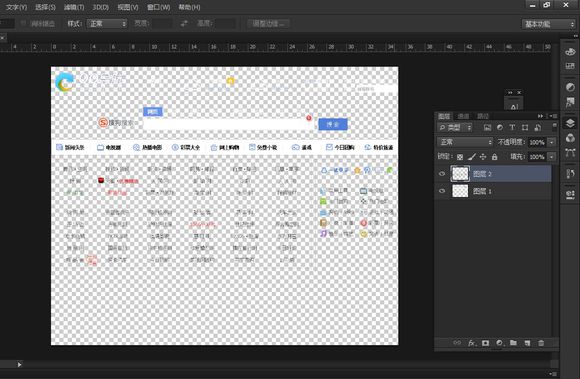The image size is (580, 379).
Task: Switch to the 通道 channels tab
Action: click(463, 116)
